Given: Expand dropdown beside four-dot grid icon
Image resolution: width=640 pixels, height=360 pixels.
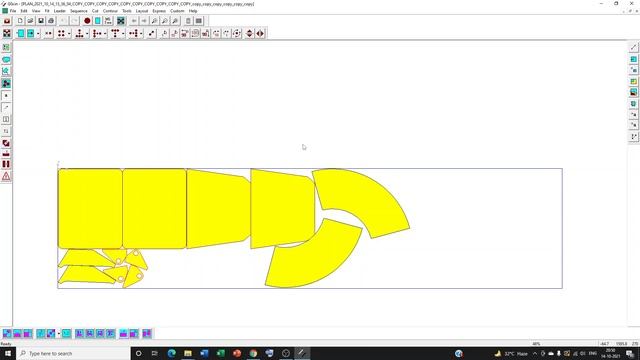Looking at the screenshot, I should (69, 33).
